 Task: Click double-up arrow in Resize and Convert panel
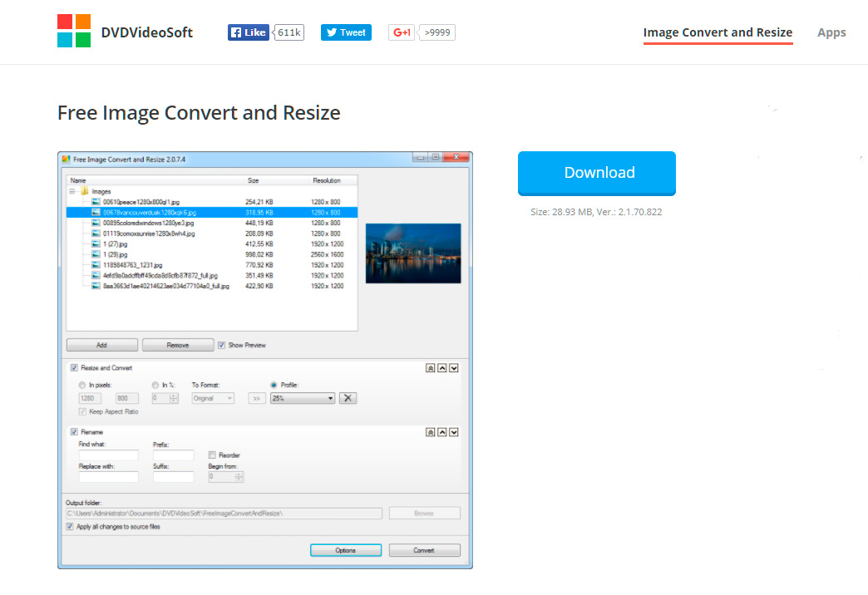pyautogui.click(x=430, y=368)
